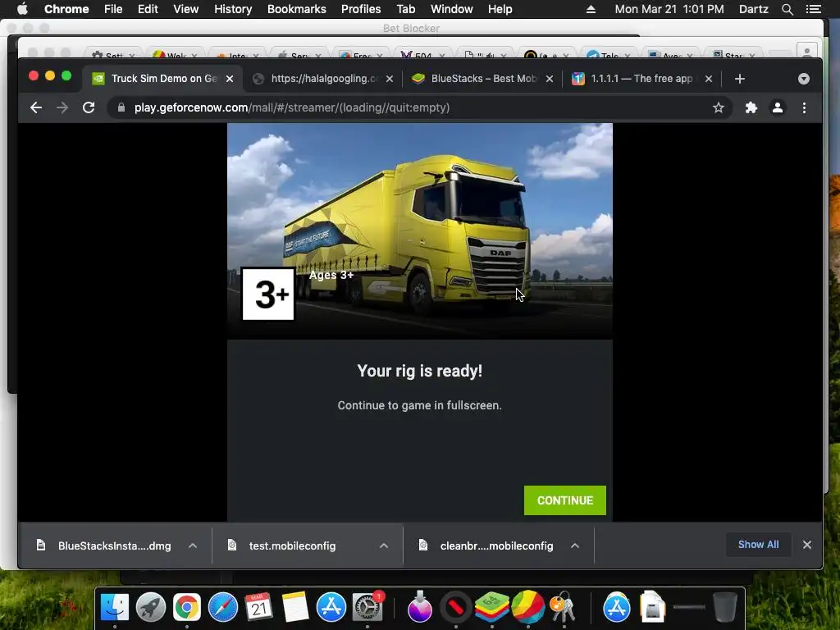Open Chrome from the Dock
This screenshot has height=630, width=840.
186,608
